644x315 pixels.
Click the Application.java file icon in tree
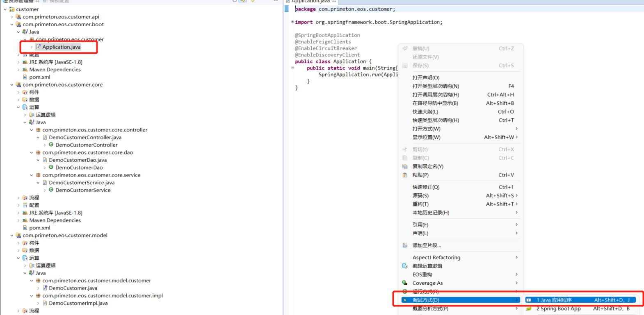point(39,47)
